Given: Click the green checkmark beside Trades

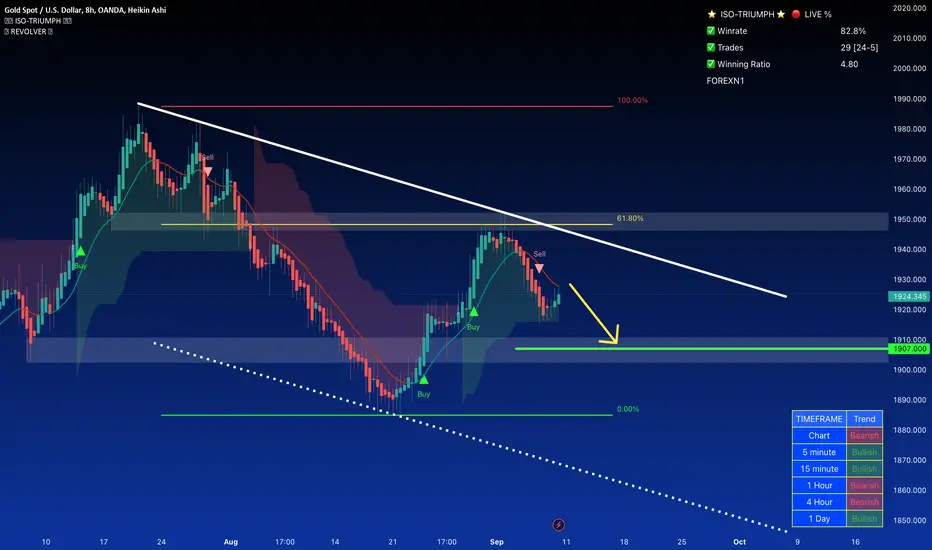Looking at the screenshot, I should coord(710,48).
